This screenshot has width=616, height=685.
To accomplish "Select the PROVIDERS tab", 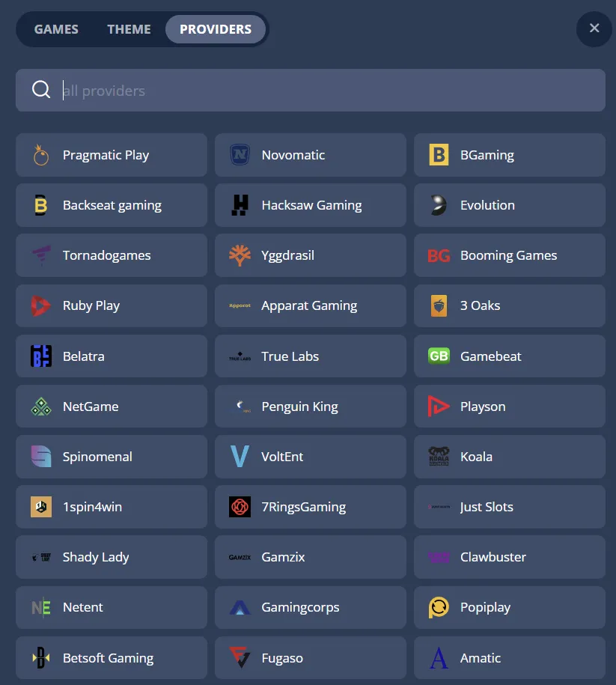I will click(x=216, y=29).
